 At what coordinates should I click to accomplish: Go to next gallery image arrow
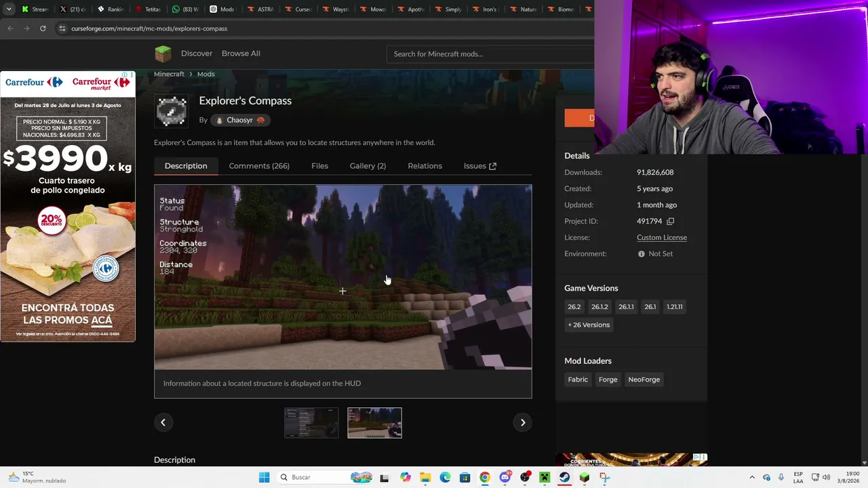(523, 422)
